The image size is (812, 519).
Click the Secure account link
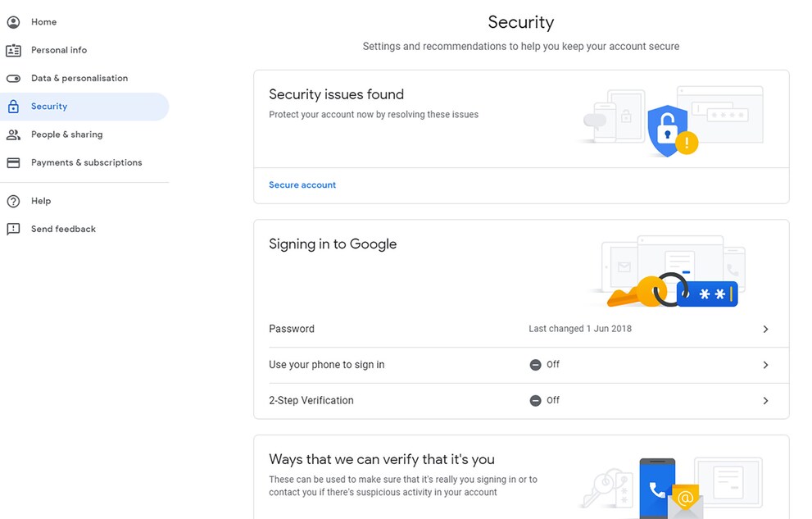[302, 185]
